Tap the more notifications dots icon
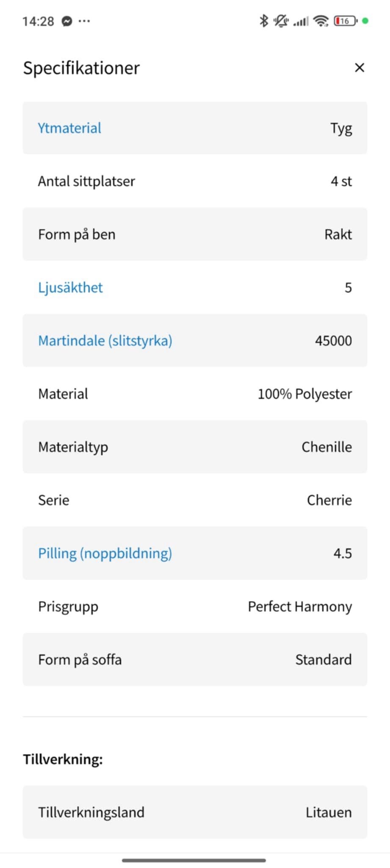 coord(84,21)
